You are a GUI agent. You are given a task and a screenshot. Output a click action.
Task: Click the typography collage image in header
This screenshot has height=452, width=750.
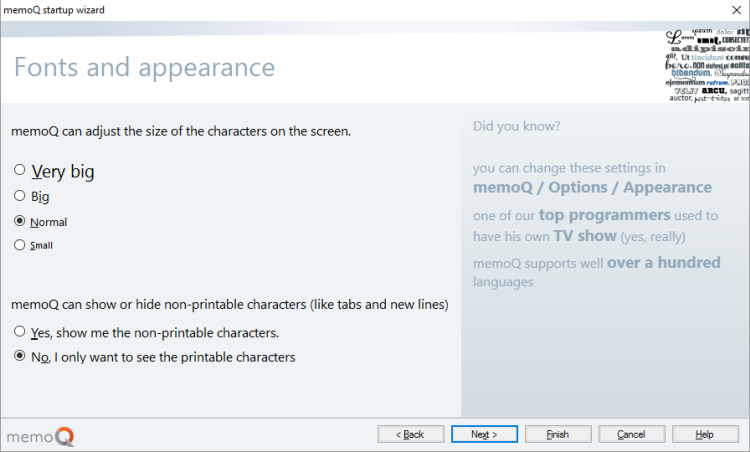(707, 65)
